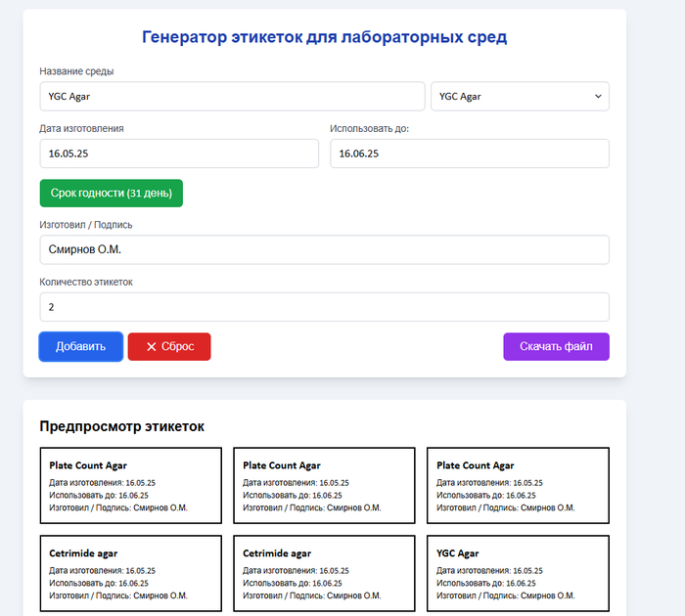Select the leftmost Plate Count Agar label preview
The width and height of the screenshot is (685, 616).
[130, 486]
